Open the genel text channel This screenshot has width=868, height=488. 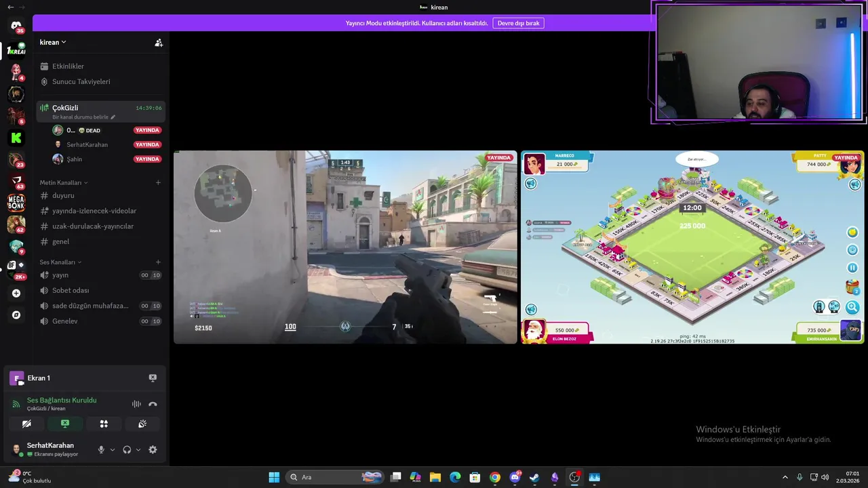coord(100,241)
